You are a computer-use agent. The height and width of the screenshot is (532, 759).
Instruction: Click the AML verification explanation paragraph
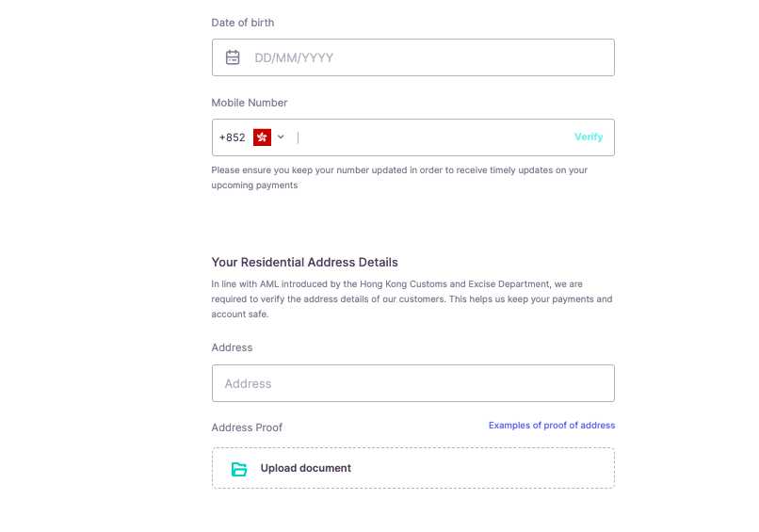(412, 298)
